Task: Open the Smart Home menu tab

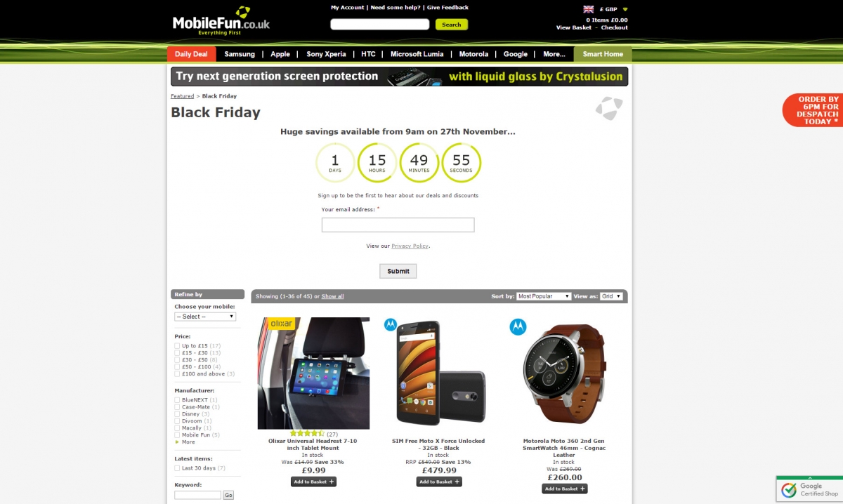Action: [x=603, y=54]
